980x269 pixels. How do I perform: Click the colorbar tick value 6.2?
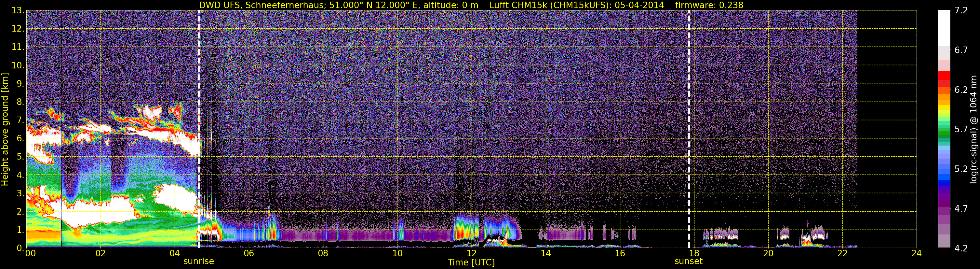click(x=961, y=90)
